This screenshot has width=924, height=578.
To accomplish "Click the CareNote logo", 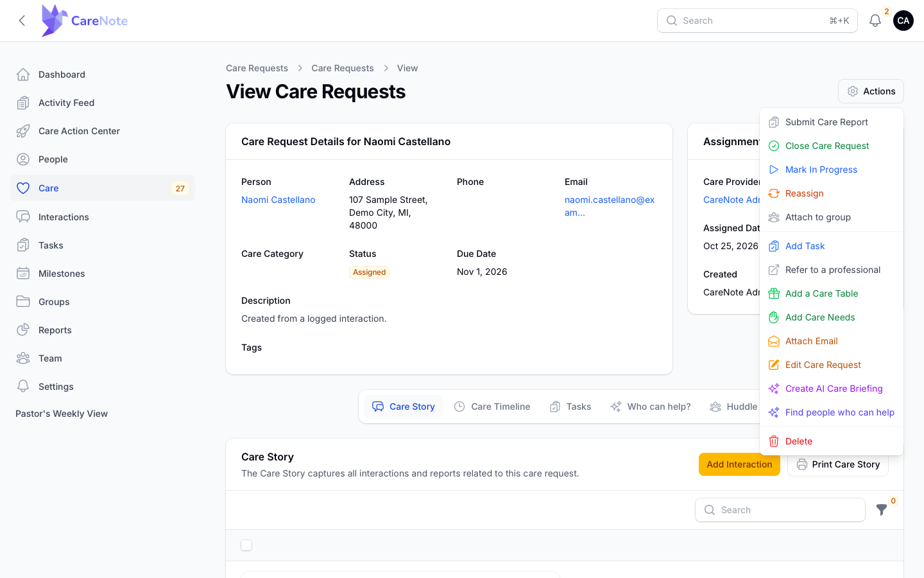I will click(x=84, y=21).
